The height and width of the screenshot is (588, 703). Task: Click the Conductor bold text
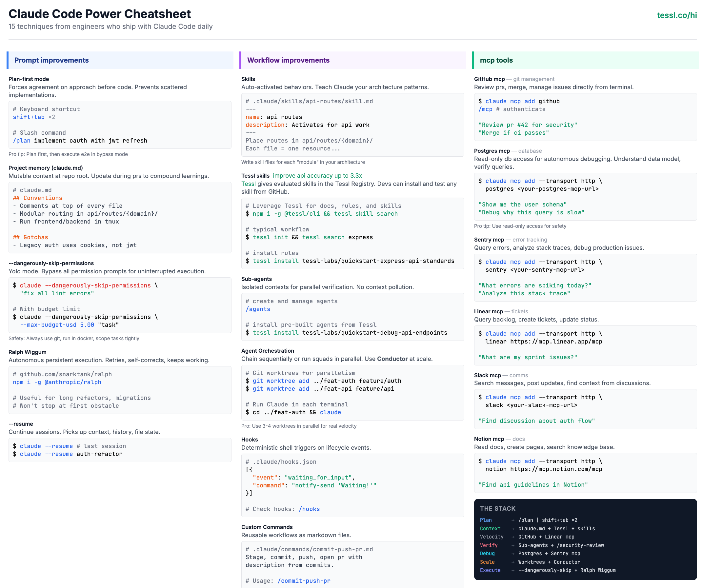392,359
